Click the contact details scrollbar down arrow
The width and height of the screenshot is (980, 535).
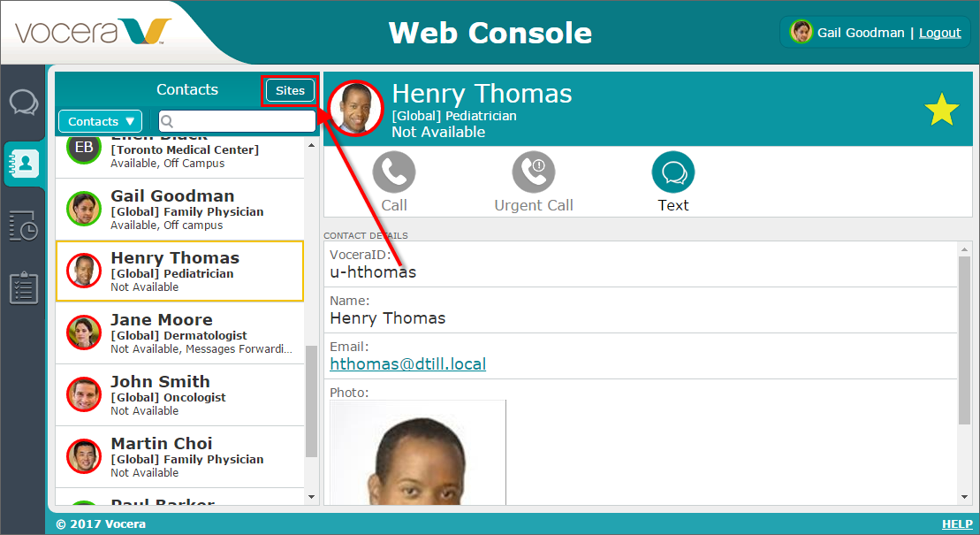coord(964,497)
